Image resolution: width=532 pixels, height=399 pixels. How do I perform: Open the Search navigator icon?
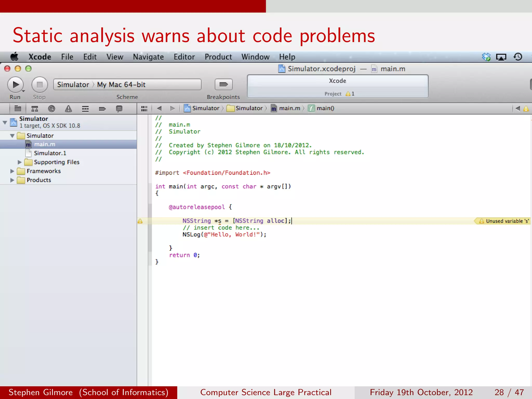point(51,109)
